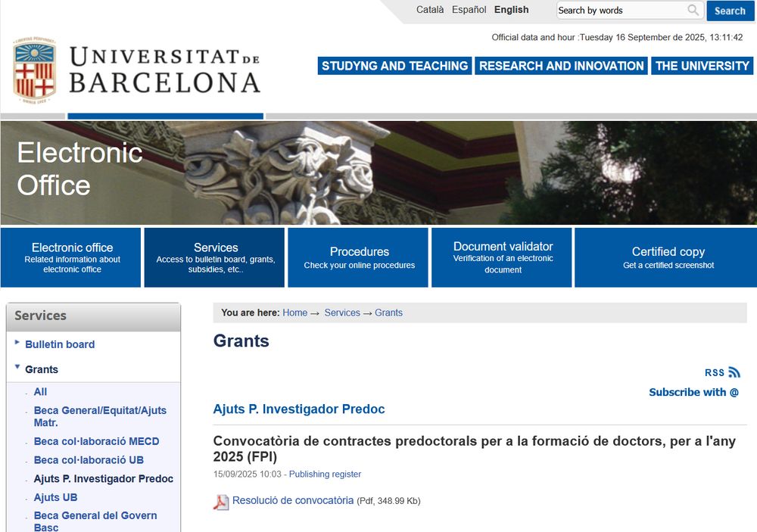Open Beca General/Equitat/Ajuts Matr. link
757x532 pixels.
point(100,416)
